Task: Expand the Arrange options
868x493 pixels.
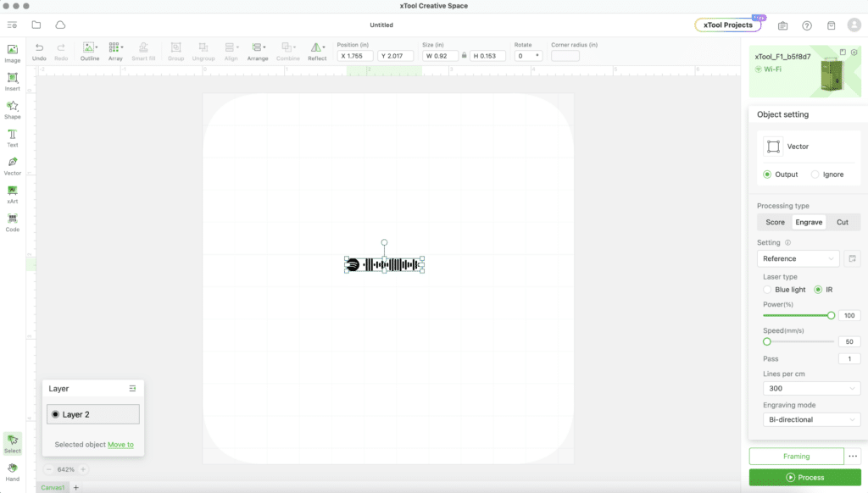Action: point(264,47)
